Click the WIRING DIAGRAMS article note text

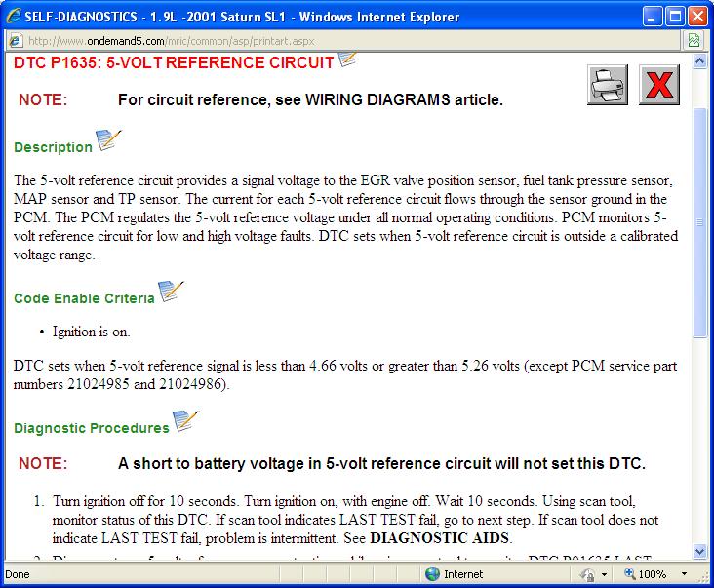(x=310, y=99)
